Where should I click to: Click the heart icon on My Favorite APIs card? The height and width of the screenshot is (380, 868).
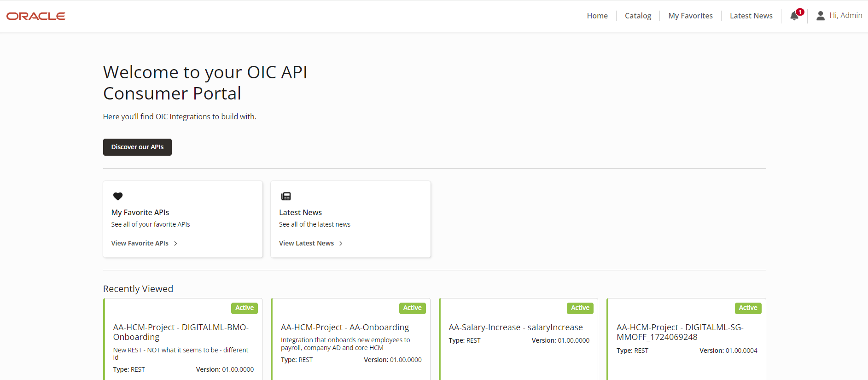coord(118,196)
